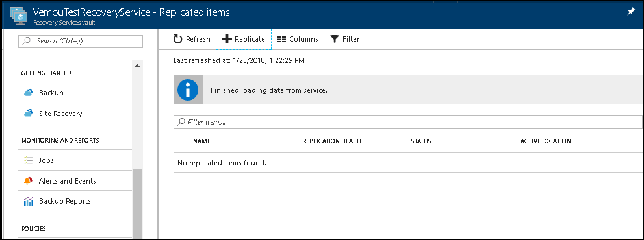The height and width of the screenshot is (240, 644).
Task: Click the Refresh circular arrow icon
Action: 177,39
